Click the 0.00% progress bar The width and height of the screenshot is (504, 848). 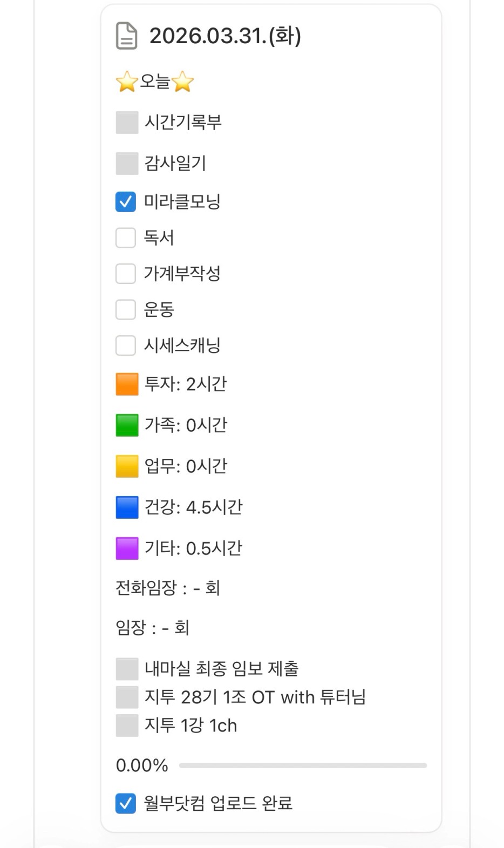pyautogui.click(x=302, y=765)
